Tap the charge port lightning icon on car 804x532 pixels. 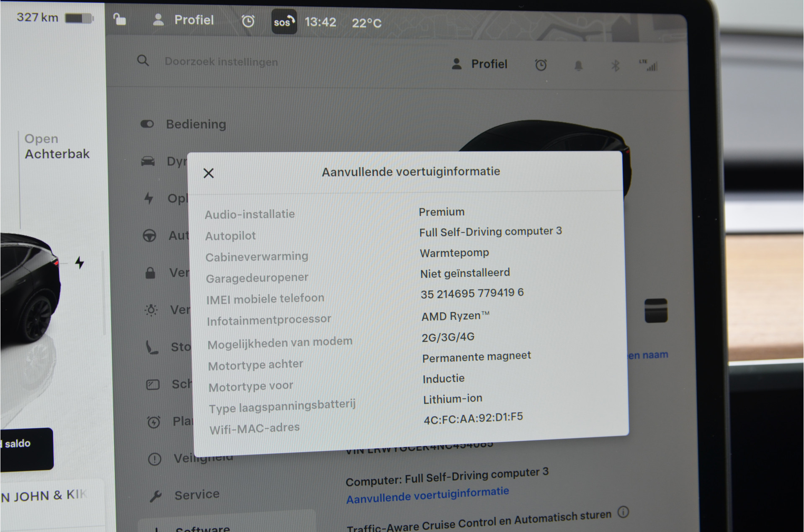click(x=80, y=263)
